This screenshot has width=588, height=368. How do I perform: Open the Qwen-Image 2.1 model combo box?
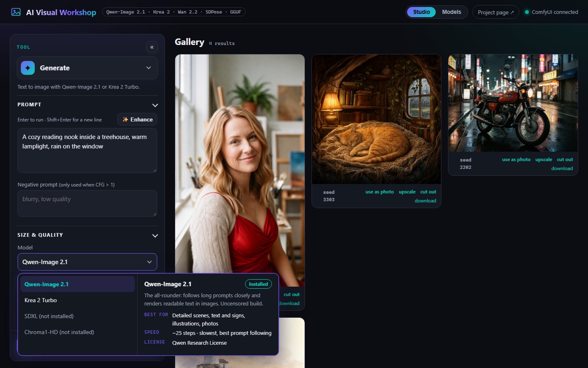point(87,262)
